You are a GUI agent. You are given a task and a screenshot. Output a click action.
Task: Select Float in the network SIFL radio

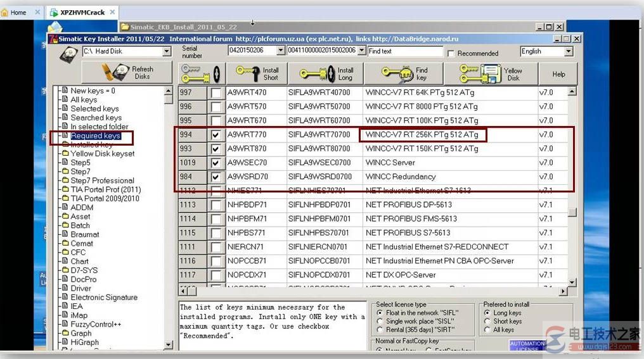coord(380,313)
